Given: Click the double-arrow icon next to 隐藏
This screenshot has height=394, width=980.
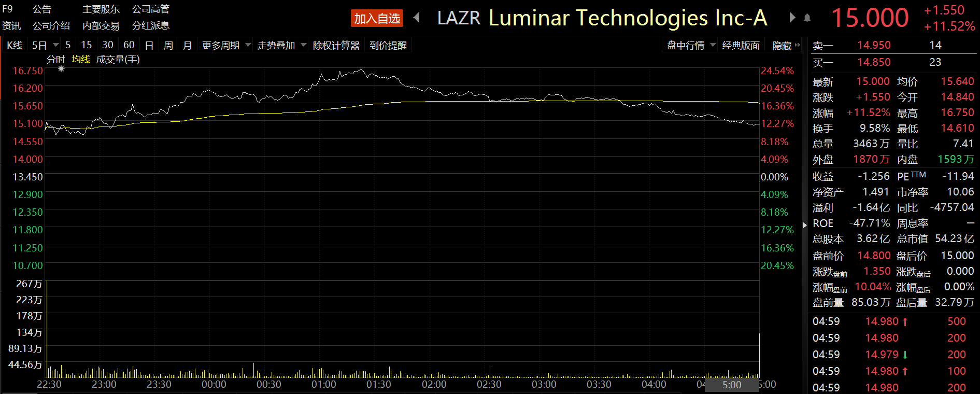Looking at the screenshot, I should pyautogui.click(x=797, y=45).
